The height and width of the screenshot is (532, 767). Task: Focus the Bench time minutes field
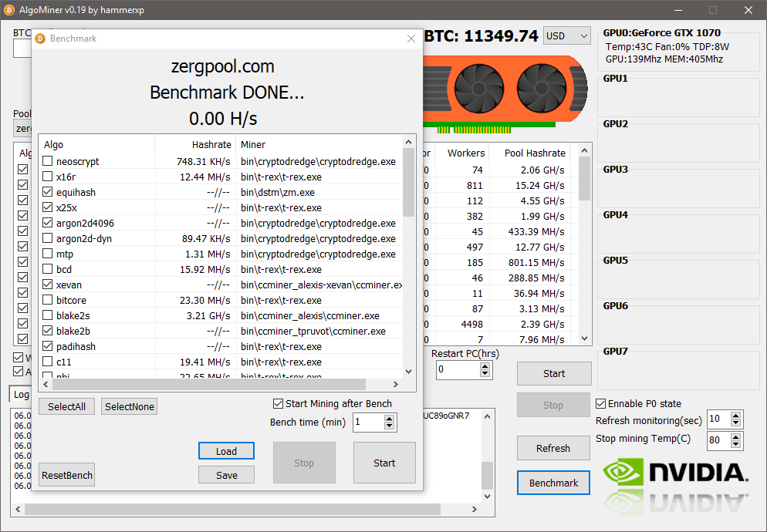[x=368, y=422]
